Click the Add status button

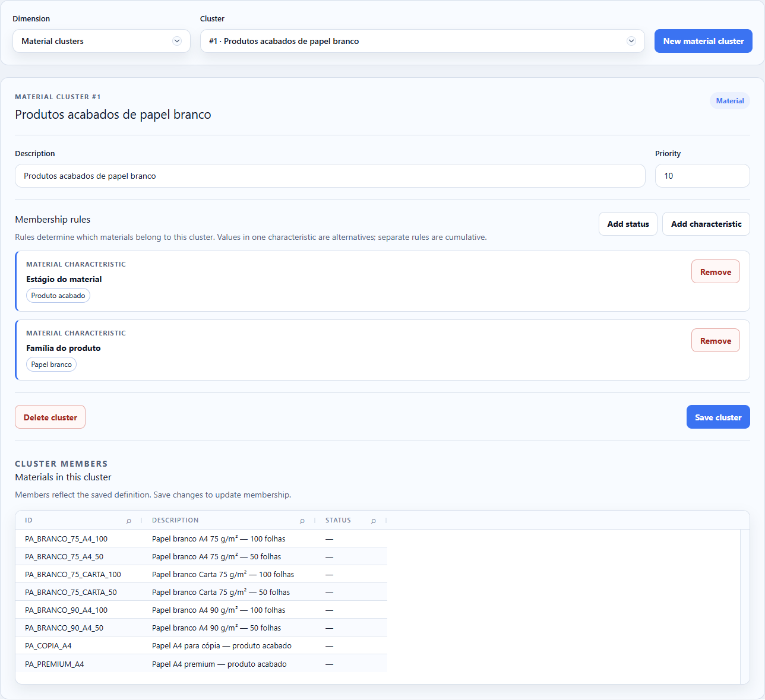(628, 224)
